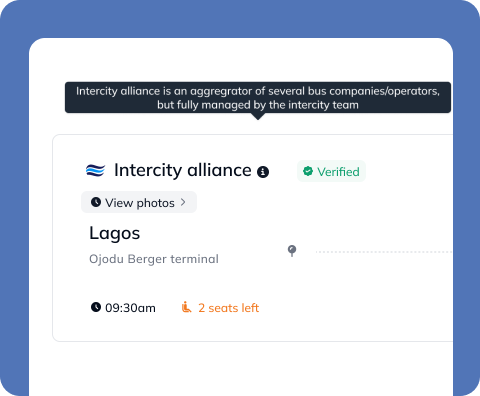
Task: Click the info icon beside Intercity alliance
Action: click(263, 172)
